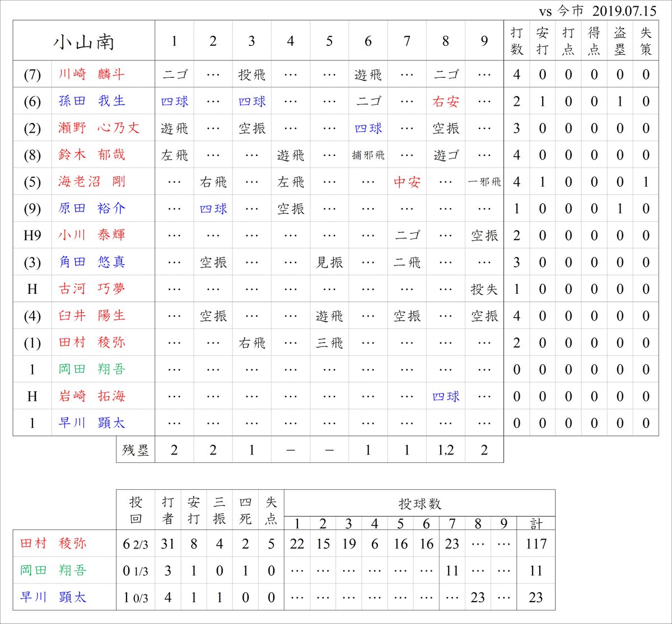Click the 投球数 header
The width and height of the screenshot is (672, 624).
[x=420, y=503]
